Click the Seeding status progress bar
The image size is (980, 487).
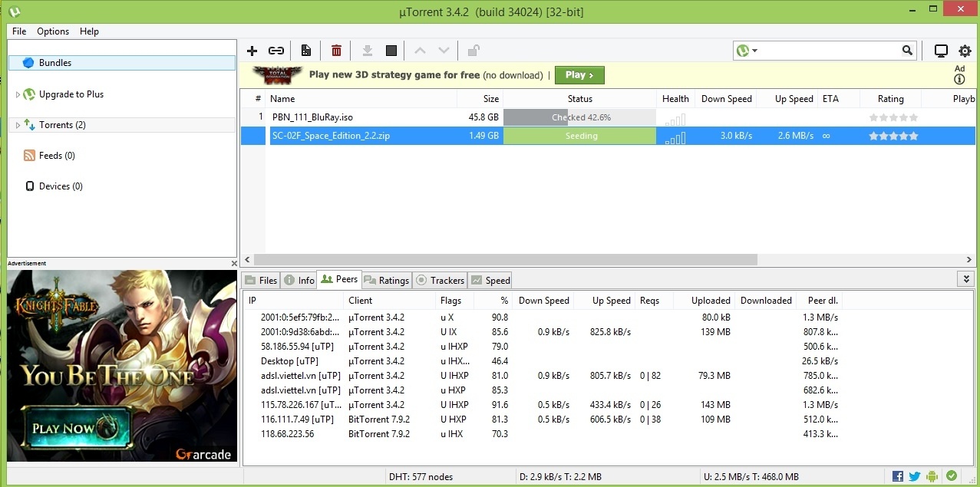pyautogui.click(x=580, y=136)
